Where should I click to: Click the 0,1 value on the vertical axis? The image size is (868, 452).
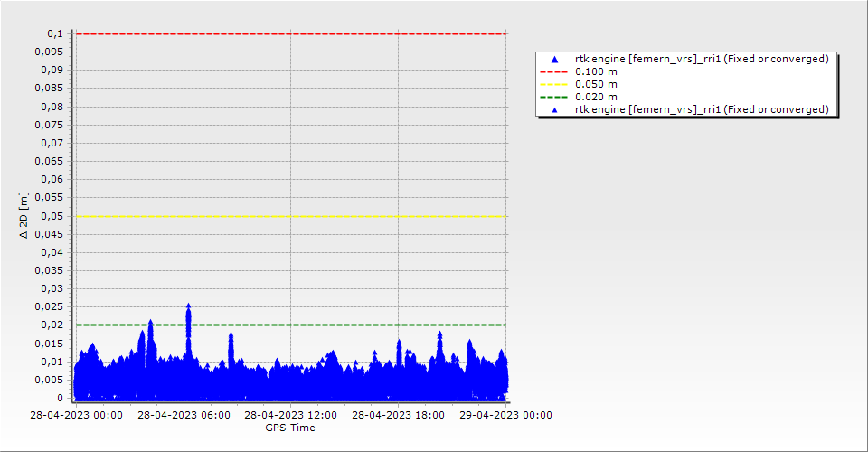tap(55, 33)
